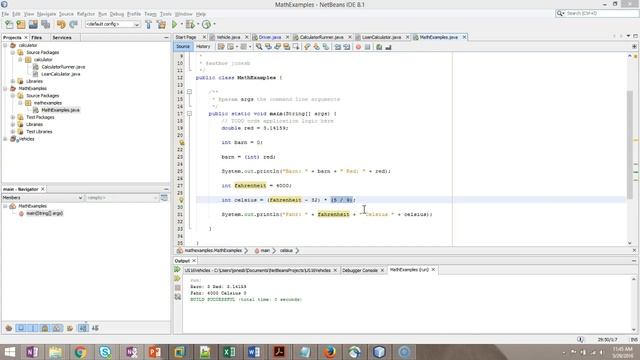Click the last sort icon in Navigator bottom toolbar

pos(95,328)
